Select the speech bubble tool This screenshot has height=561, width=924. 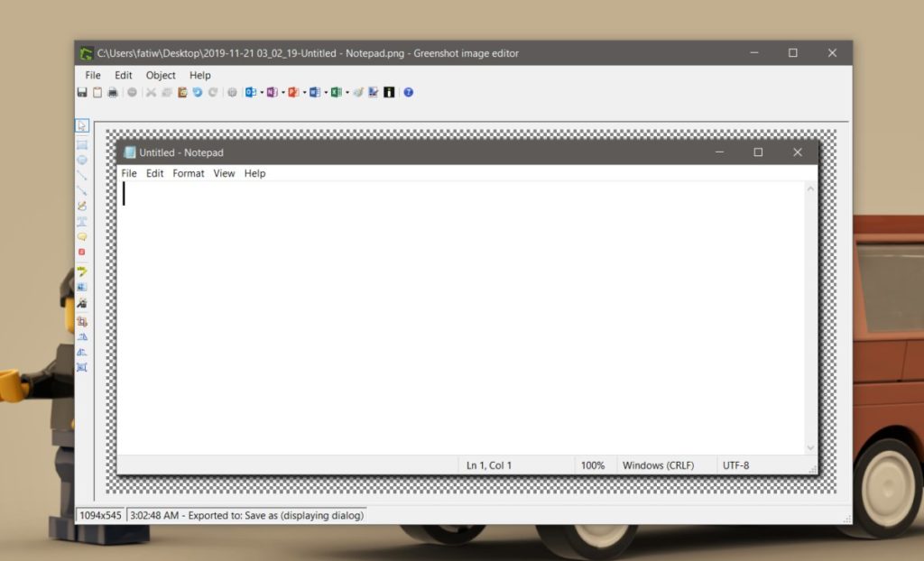tap(82, 236)
